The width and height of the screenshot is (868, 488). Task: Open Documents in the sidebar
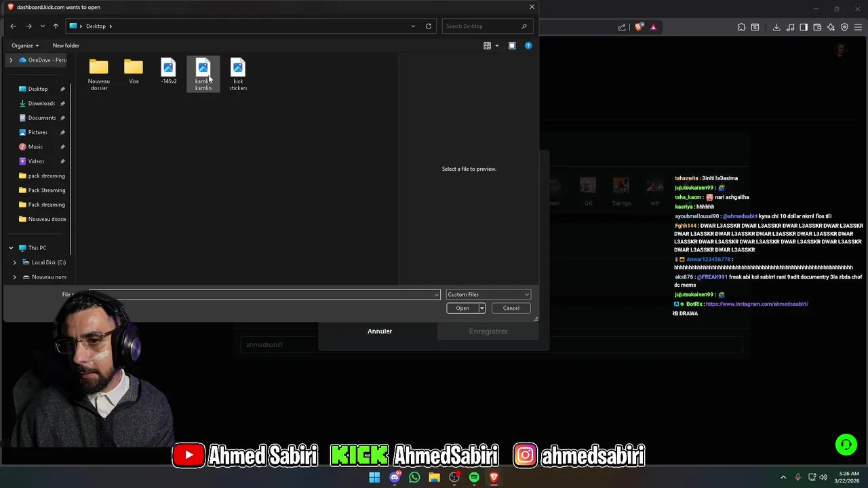(42, 118)
